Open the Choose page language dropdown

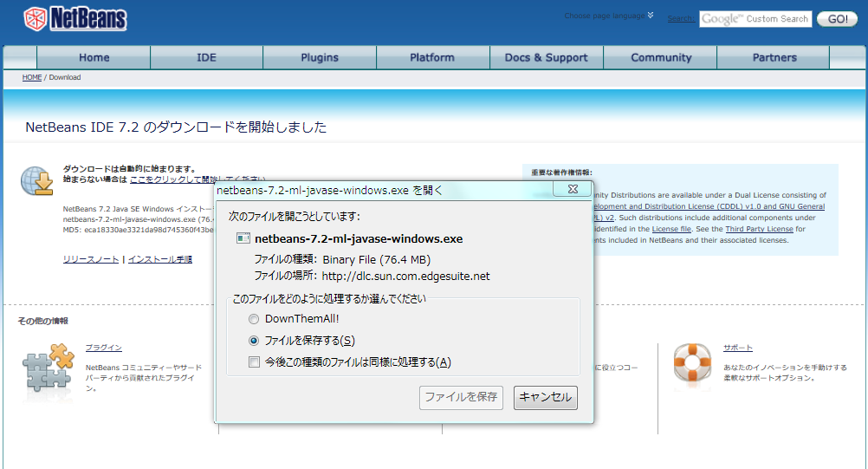pos(608,16)
